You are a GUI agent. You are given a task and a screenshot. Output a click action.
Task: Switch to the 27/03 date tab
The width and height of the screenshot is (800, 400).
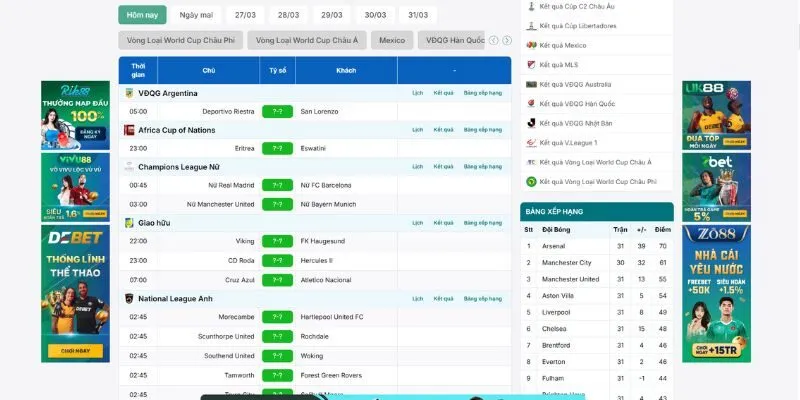(x=245, y=15)
